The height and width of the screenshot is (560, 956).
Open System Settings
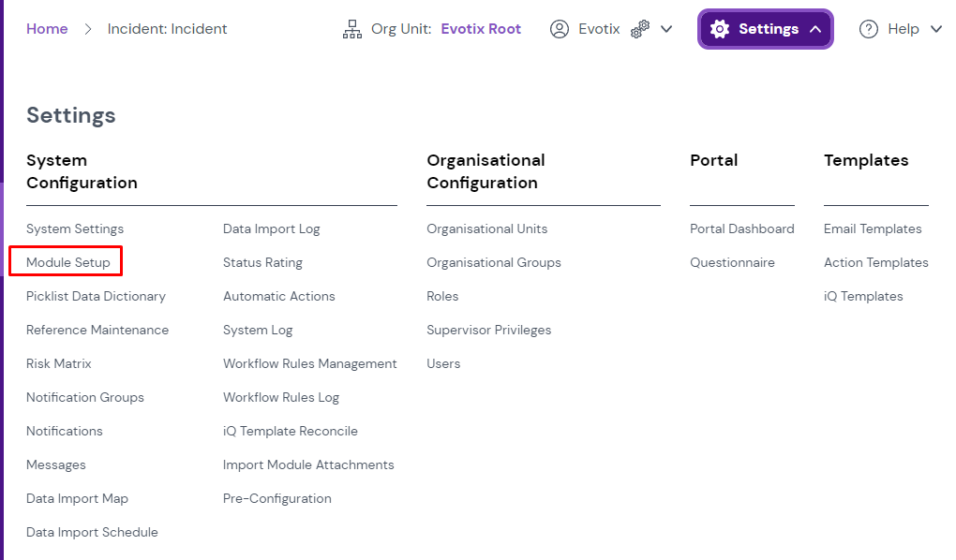[75, 228]
